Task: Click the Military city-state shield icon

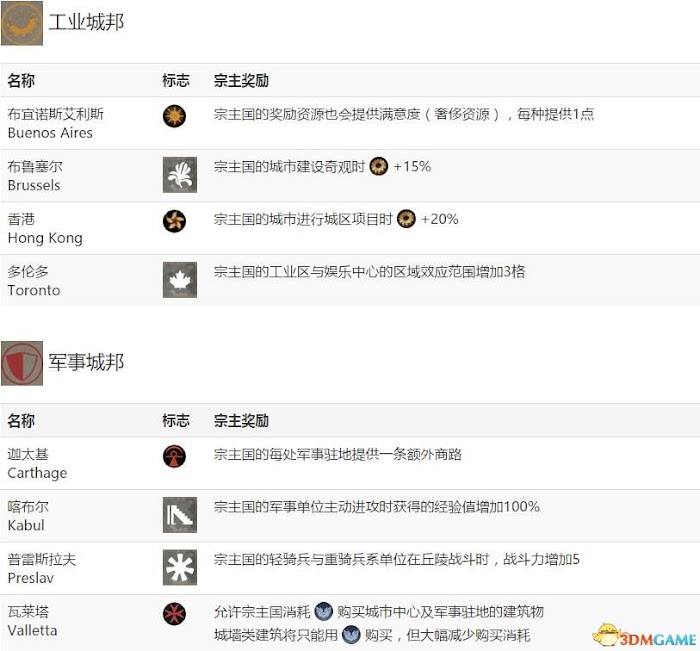Action: coord(22,363)
